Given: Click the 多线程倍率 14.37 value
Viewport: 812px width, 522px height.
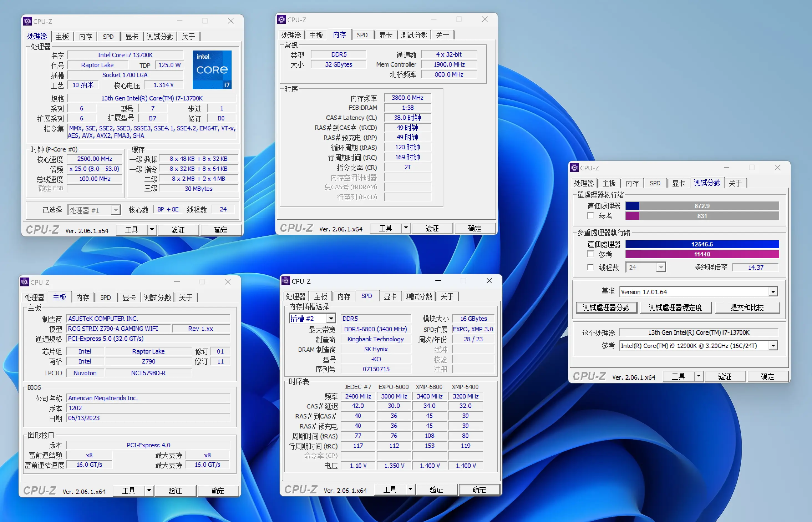Looking at the screenshot, I should [x=755, y=268].
